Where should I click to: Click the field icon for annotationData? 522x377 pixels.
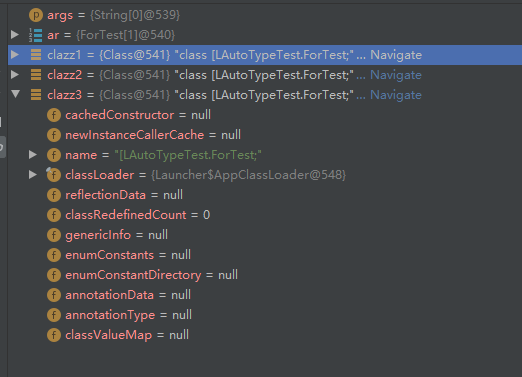pyautogui.click(x=54, y=295)
